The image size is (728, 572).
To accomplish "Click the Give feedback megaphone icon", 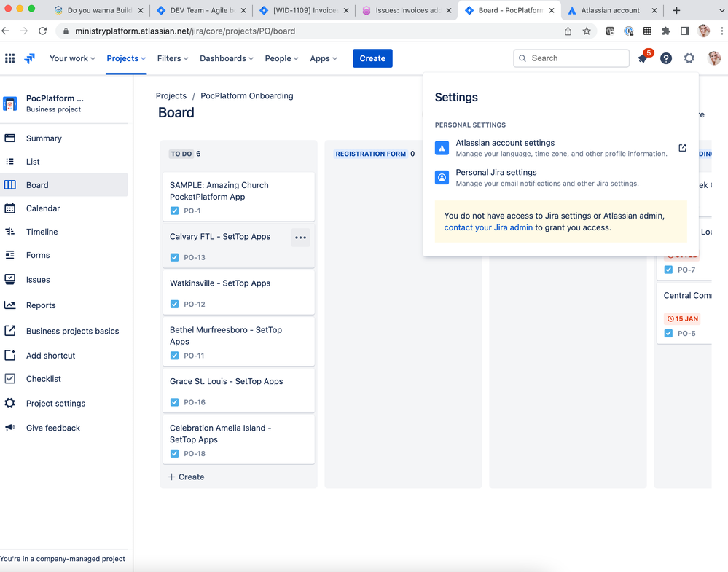I will point(9,428).
